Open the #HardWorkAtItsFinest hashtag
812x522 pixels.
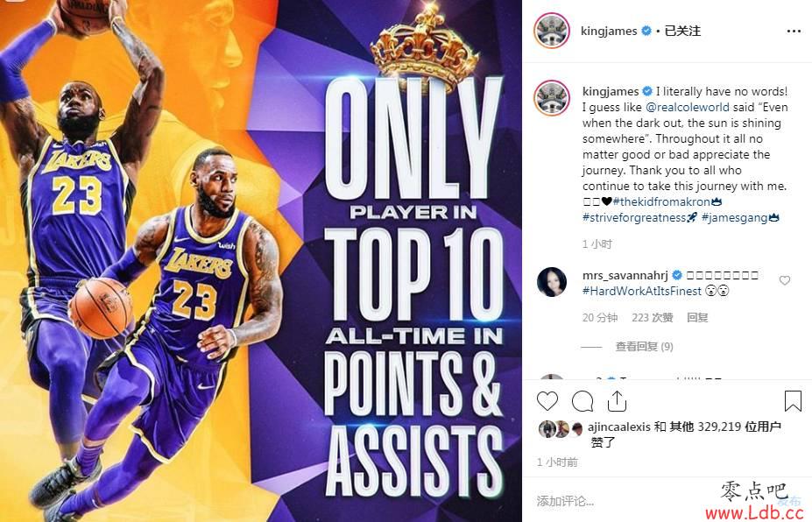642,291
